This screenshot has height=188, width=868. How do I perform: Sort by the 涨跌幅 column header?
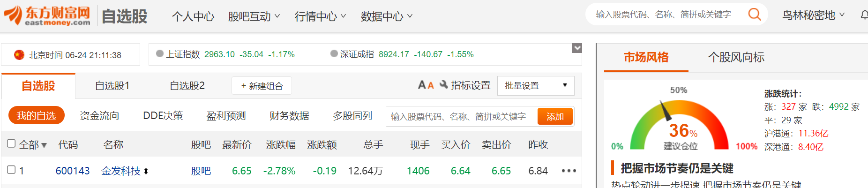pyautogui.click(x=281, y=145)
